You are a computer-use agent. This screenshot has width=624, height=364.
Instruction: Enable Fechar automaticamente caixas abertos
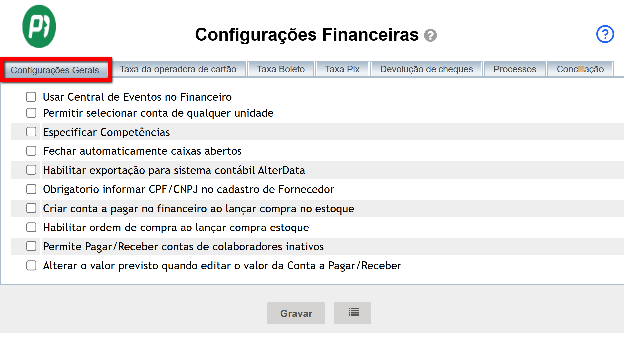(x=31, y=151)
